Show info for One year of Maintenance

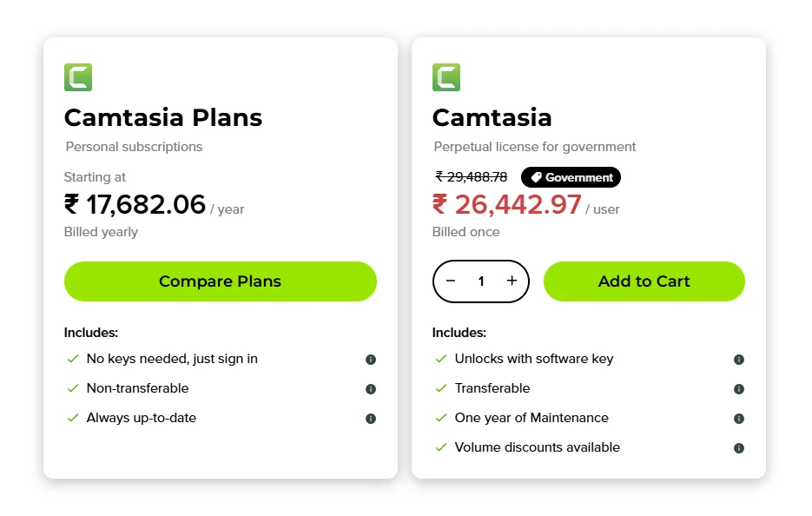tap(738, 419)
